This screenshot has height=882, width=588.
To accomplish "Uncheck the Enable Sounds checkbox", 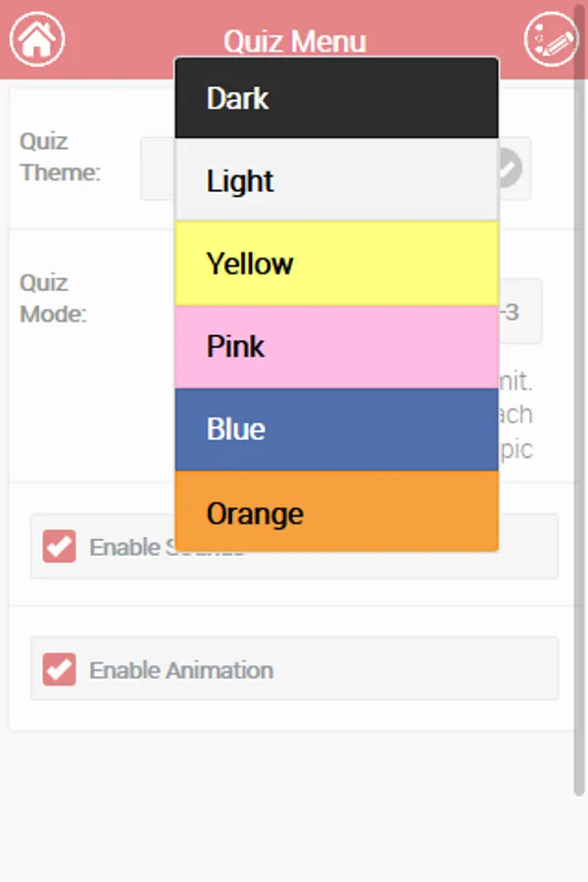I will pos(60,547).
